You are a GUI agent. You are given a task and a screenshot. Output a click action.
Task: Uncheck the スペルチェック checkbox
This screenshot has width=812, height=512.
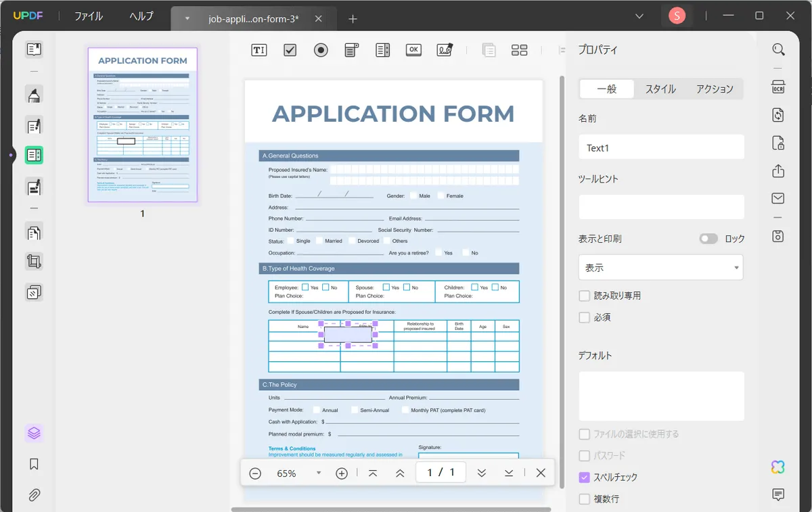click(585, 478)
